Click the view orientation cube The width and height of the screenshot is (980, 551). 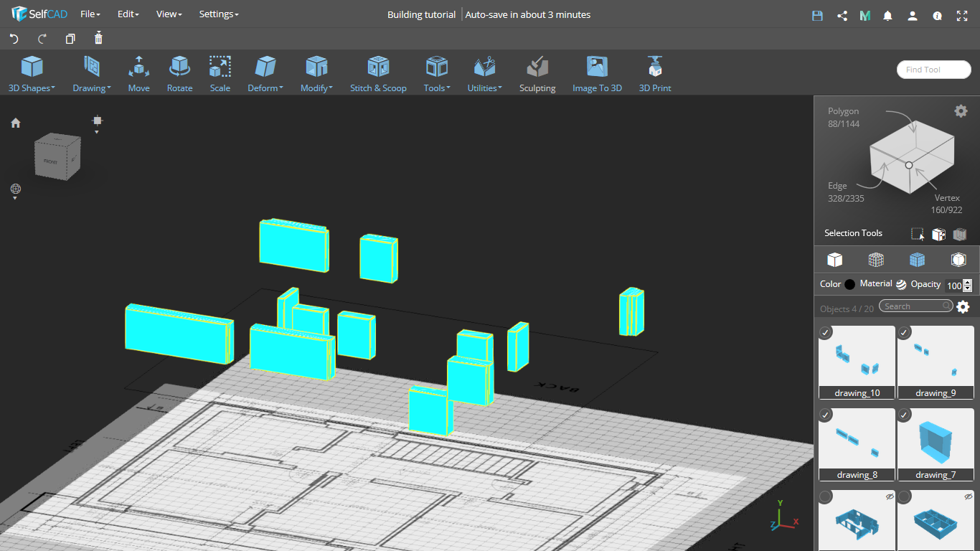(x=57, y=157)
